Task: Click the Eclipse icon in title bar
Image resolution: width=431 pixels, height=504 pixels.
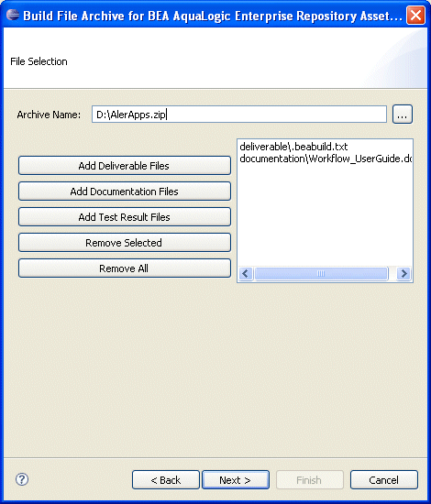Action: click(x=13, y=15)
